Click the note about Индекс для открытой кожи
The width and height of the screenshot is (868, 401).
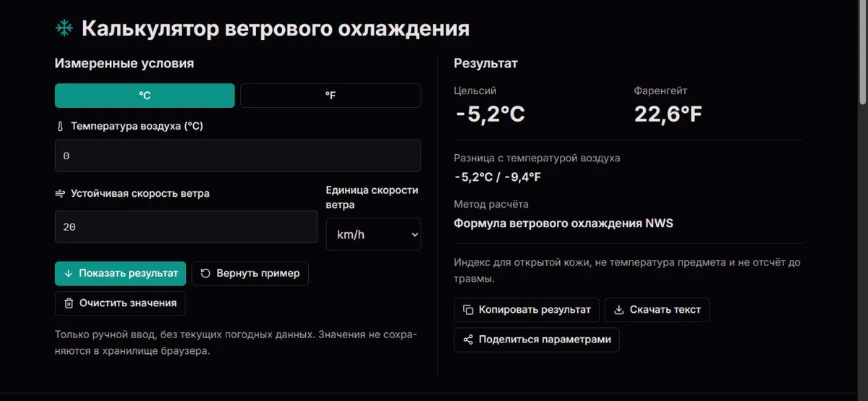627,270
